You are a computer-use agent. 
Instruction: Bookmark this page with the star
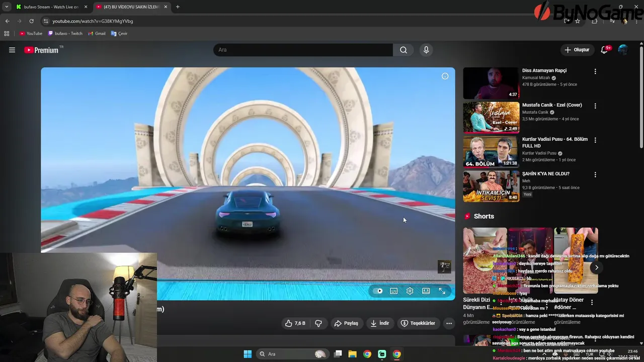pos(578,21)
